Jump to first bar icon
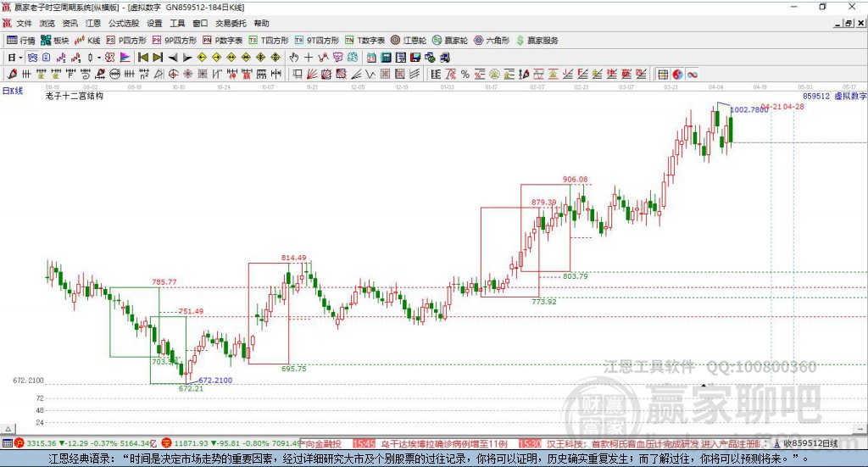Image resolution: width=868 pixels, height=467 pixels. 142,58
